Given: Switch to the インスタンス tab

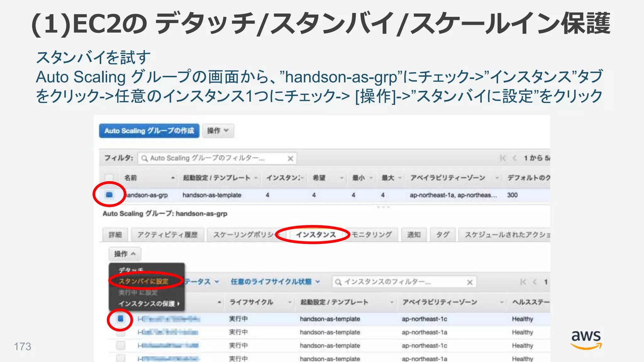Looking at the screenshot, I should coord(316,235).
